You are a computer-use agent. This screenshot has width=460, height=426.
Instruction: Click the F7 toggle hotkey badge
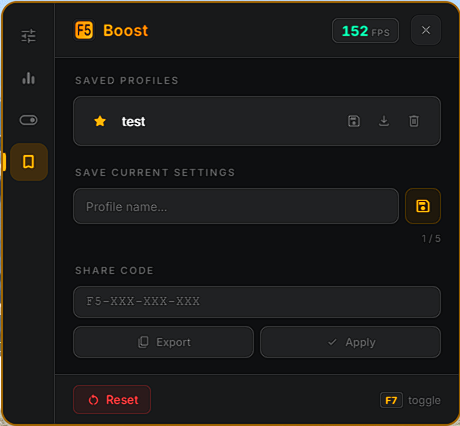391,400
